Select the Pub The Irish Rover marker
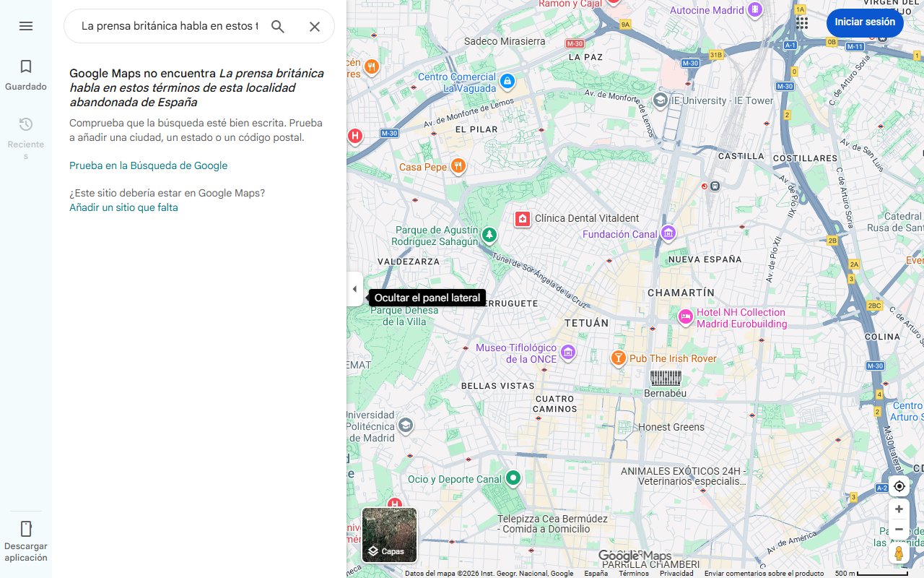Image resolution: width=924 pixels, height=578 pixels. coord(619,358)
